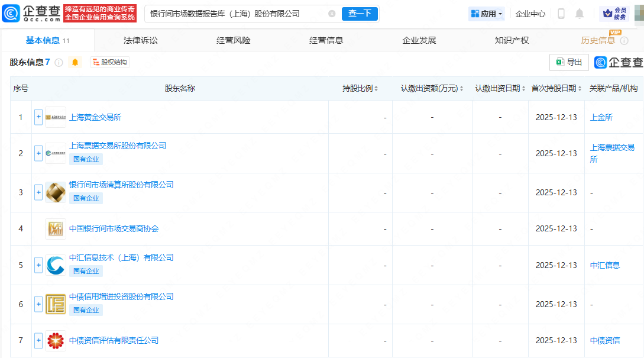Open the 应用 dropdown menu
The width and height of the screenshot is (644, 358).
point(487,14)
